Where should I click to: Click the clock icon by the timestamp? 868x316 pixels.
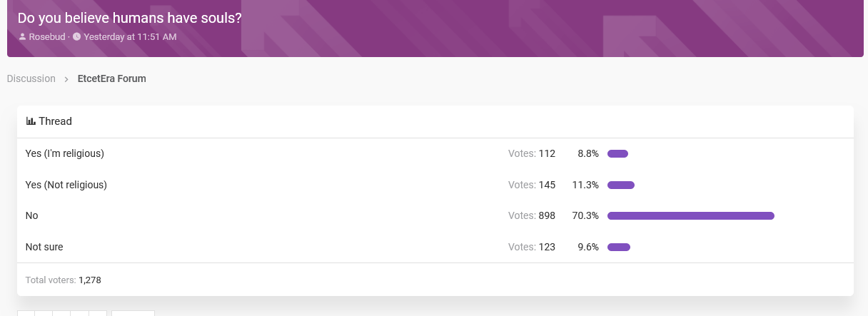pos(77,36)
